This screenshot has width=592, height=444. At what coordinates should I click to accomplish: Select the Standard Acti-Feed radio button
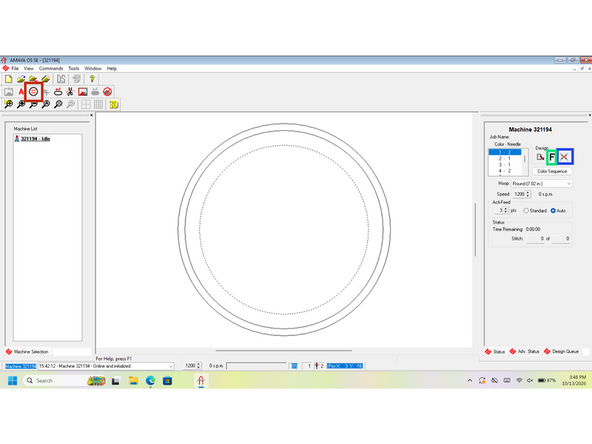click(x=526, y=211)
